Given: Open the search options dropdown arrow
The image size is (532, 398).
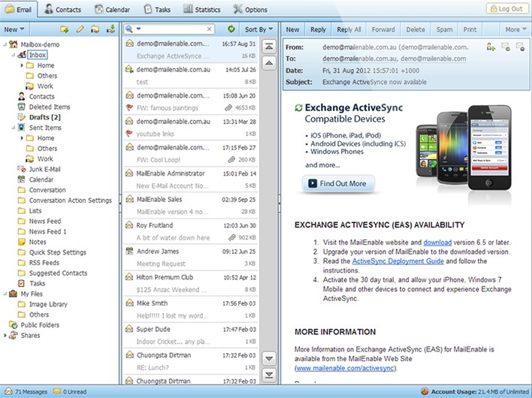Looking at the screenshot, I should 138,29.
